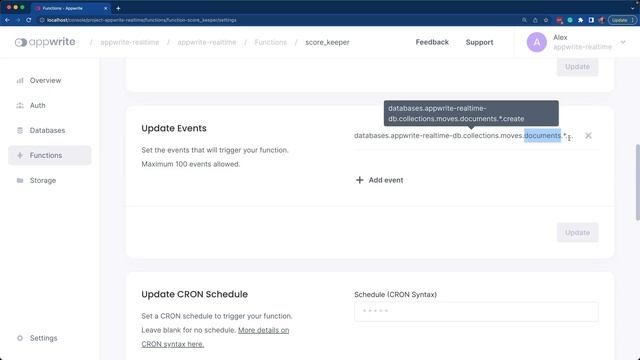Open the Feedback link

coord(432,42)
